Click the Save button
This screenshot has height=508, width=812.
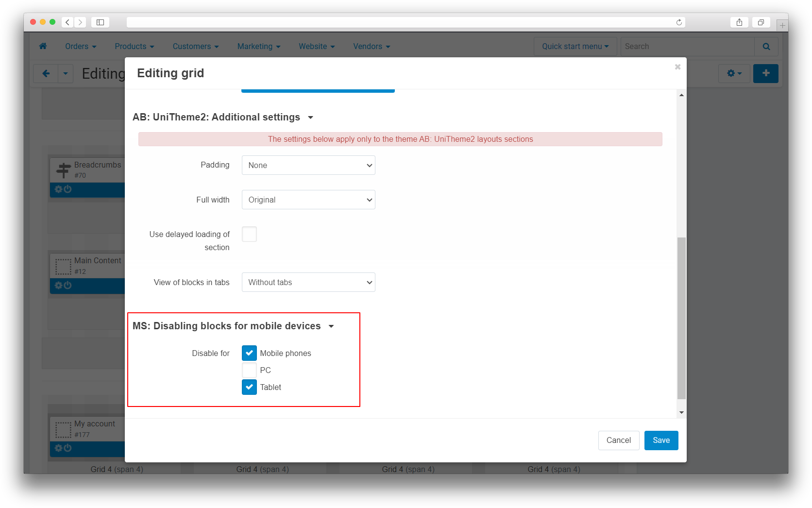point(661,440)
